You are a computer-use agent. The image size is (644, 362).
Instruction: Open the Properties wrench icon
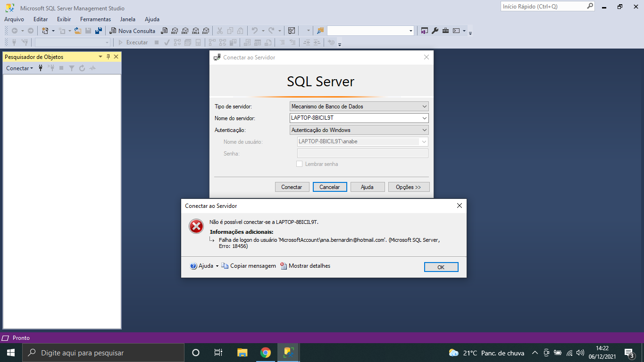click(x=435, y=31)
